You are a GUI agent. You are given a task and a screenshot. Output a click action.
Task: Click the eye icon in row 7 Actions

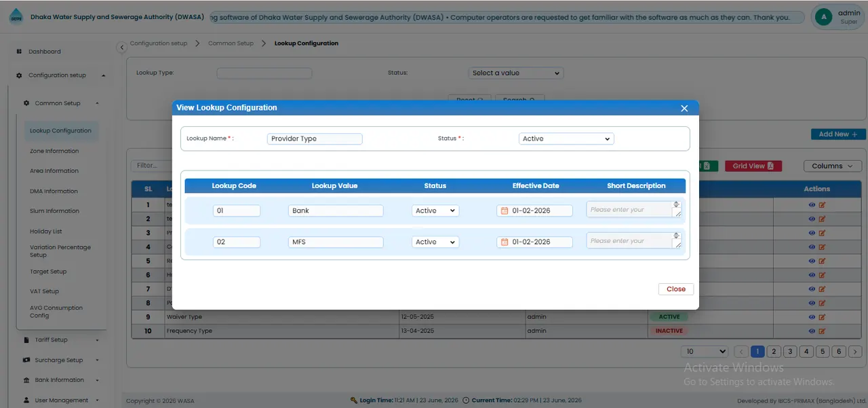coord(812,289)
